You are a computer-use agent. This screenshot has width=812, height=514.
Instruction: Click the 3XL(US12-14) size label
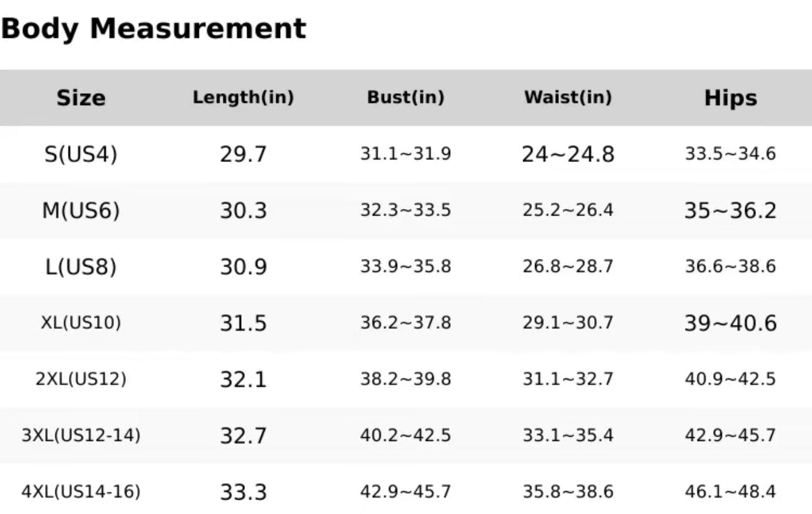(x=81, y=435)
